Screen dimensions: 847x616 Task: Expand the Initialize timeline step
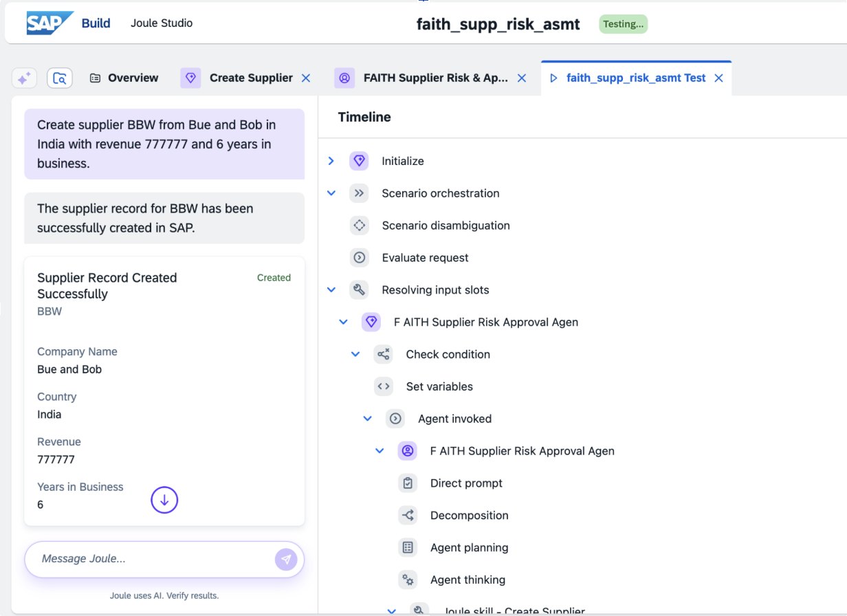tap(331, 161)
